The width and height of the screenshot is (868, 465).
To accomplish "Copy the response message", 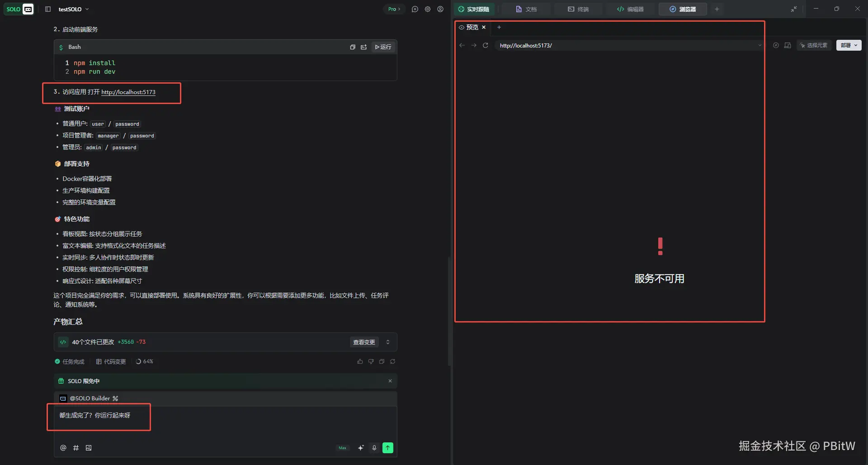I will 382,361.
